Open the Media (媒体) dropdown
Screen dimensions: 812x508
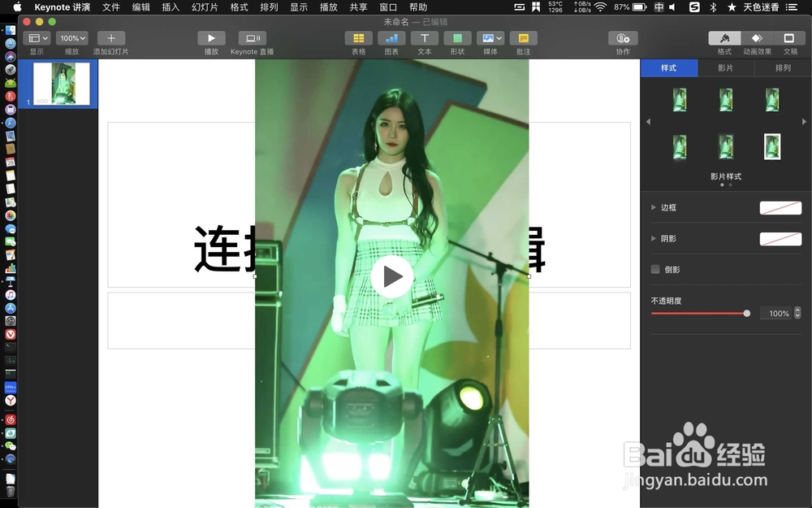pos(490,38)
